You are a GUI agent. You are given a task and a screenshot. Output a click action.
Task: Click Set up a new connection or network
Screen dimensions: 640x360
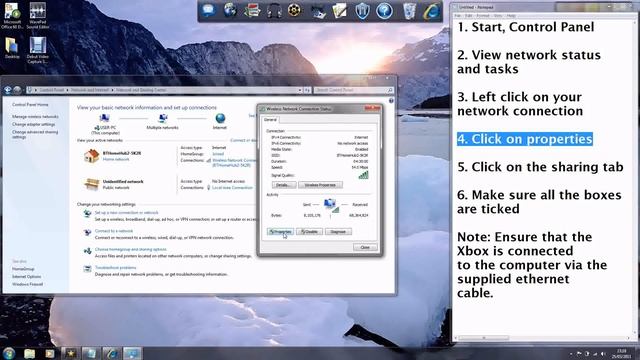coord(127,213)
